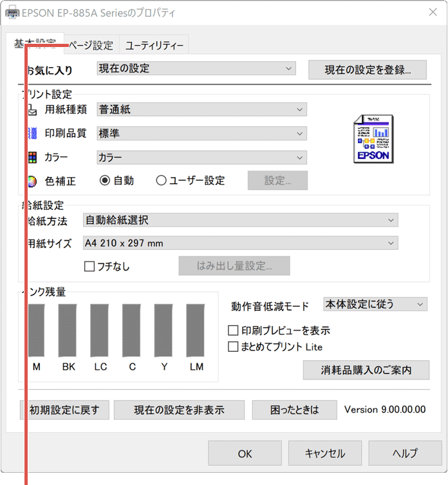Select the 自動 color correction radio button

pyautogui.click(x=105, y=180)
